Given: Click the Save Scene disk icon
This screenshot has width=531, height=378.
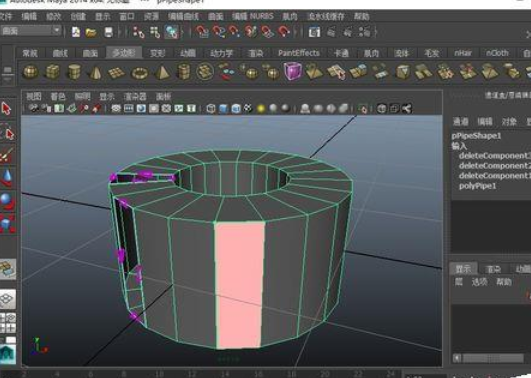Looking at the screenshot, I should 108,32.
